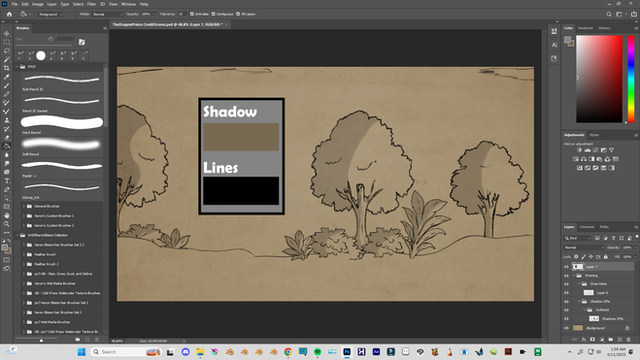Image resolution: width=640 pixels, height=360 pixels.
Task: Collapse the FAVS brush group
Action: tap(17, 67)
